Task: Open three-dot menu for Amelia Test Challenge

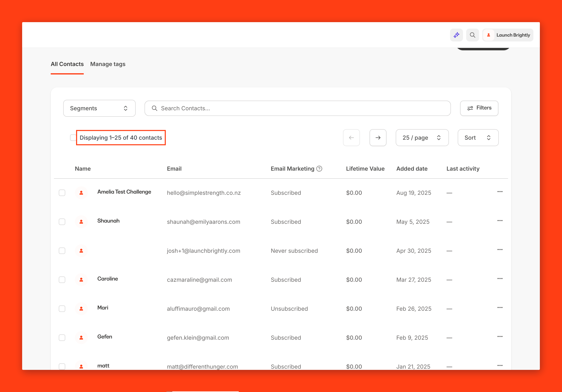Action: coord(500,192)
